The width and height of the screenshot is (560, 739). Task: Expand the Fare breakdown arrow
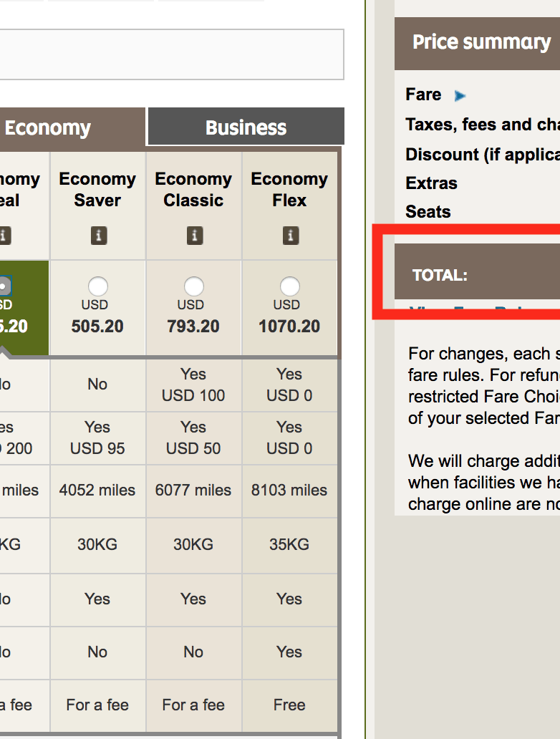click(460, 95)
